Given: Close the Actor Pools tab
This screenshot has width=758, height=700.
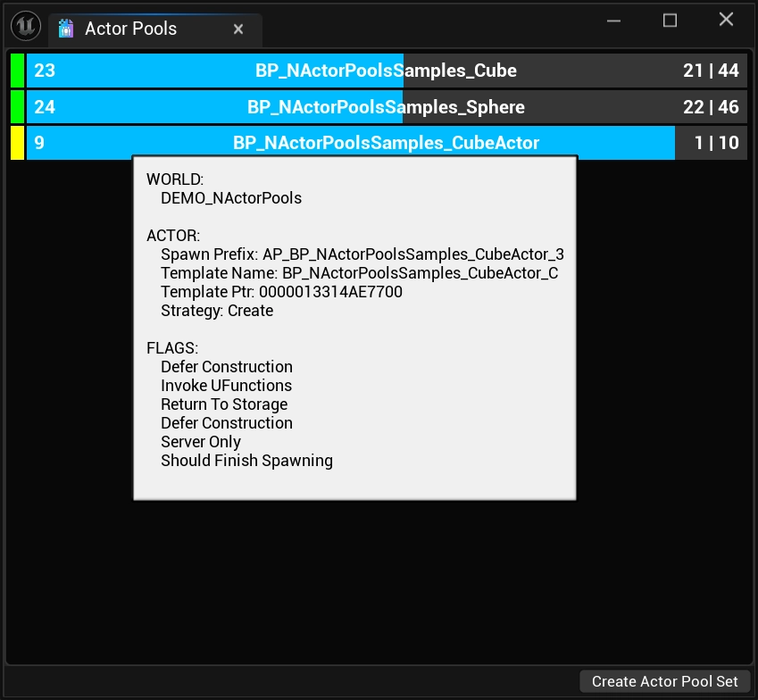Looking at the screenshot, I should tap(238, 29).
